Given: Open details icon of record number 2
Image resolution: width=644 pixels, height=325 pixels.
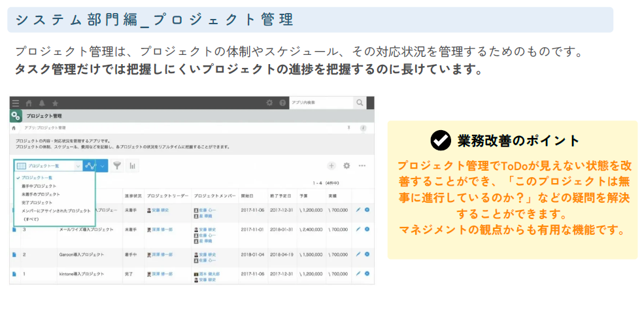Looking at the screenshot, I should click(x=14, y=255).
